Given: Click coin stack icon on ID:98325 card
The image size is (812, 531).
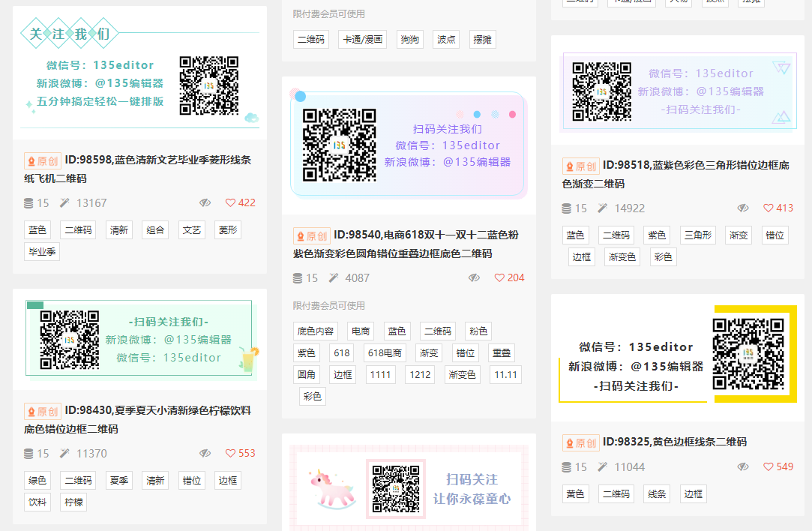Looking at the screenshot, I should click(x=567, y=466).
